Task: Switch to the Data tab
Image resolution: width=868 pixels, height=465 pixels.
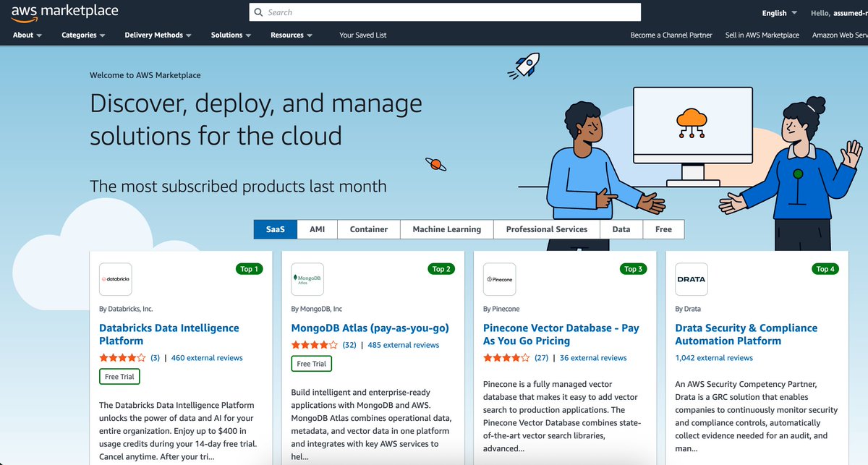Action: 621,229
